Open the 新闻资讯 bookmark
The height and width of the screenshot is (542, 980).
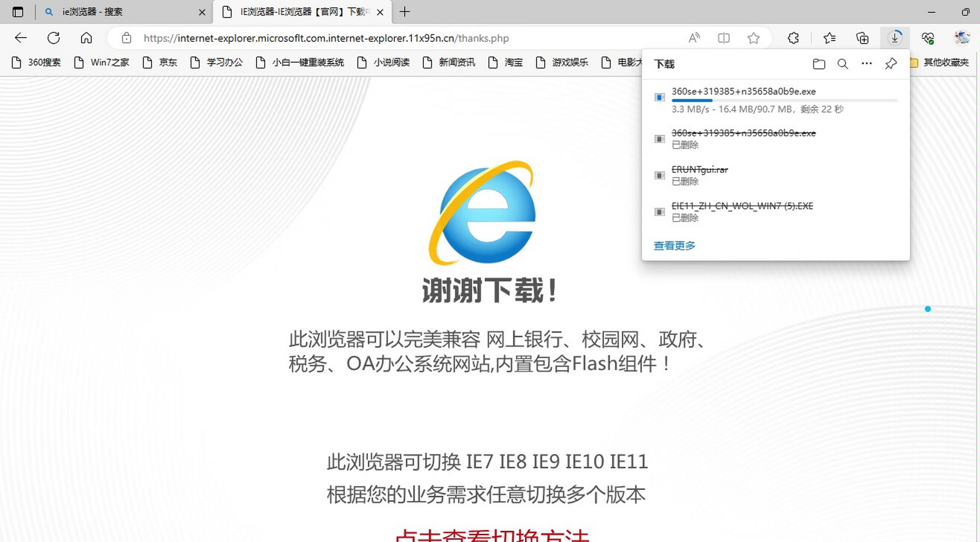point(449,63)
